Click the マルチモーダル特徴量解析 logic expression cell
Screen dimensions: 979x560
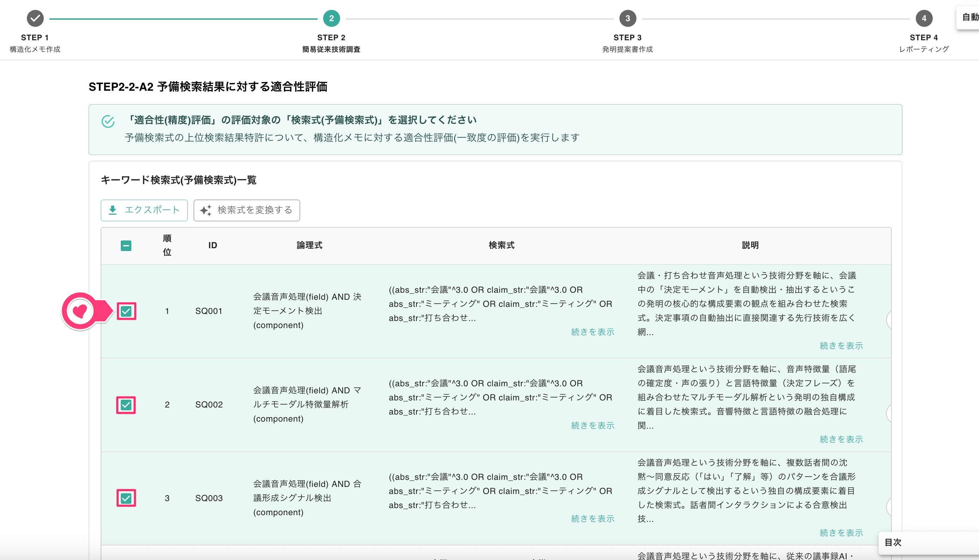pos(307,405)
